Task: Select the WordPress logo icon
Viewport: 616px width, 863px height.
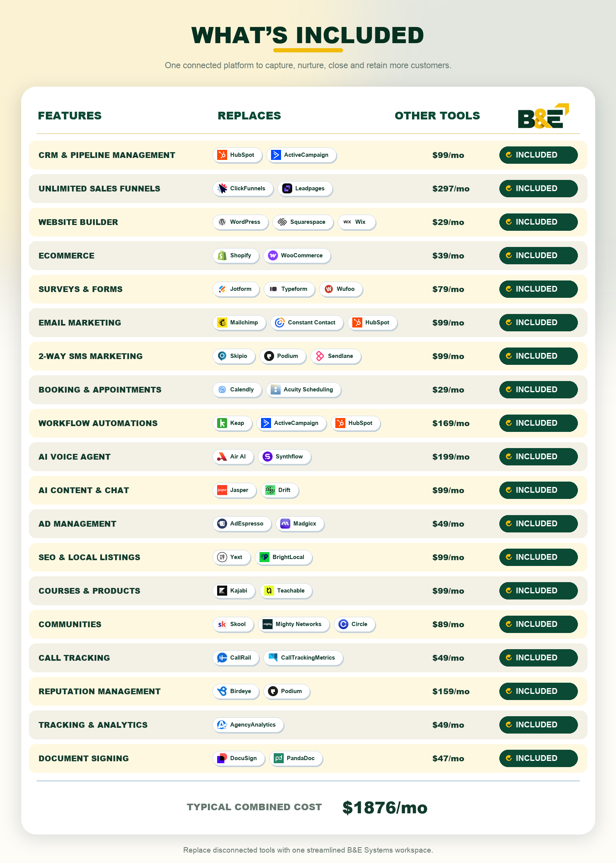Action: click(x=222, y=222)
